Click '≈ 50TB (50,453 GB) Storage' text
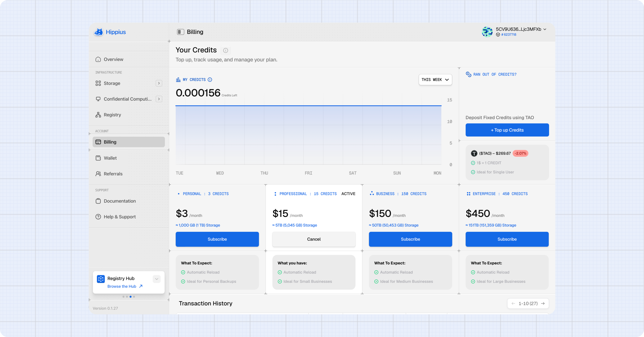Image resolution: width=644 pixels, height=337 pixels. (394, 225)
